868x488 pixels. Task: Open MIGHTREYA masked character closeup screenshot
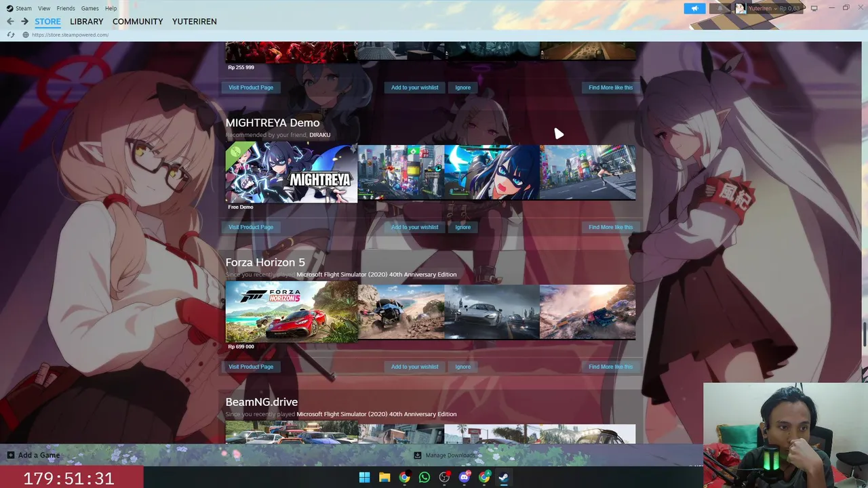(x=492, y=172)
